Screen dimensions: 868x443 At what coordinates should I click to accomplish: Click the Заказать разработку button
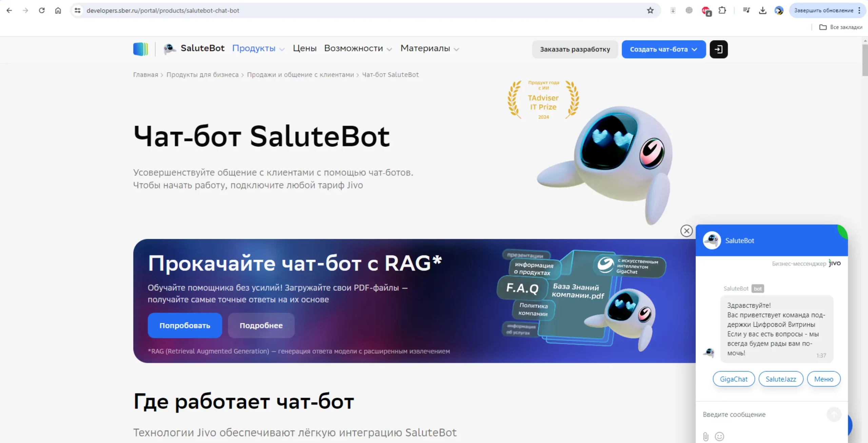click(x=575, y=49)
